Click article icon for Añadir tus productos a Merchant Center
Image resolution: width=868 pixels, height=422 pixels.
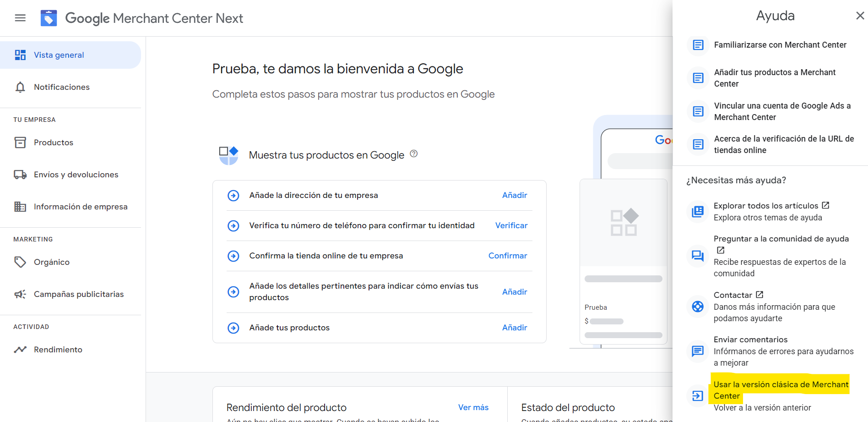698,78
